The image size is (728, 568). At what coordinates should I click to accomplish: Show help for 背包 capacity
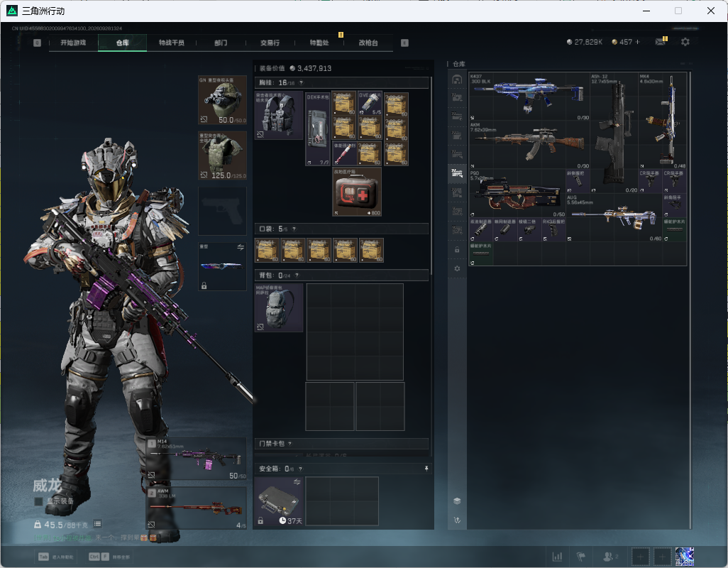click(297, 275)
